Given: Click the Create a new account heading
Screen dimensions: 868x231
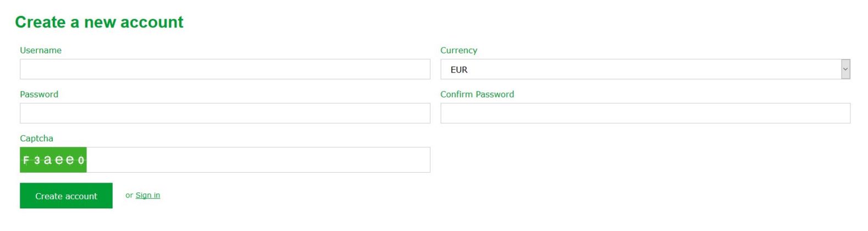Looking at the screenshot, I should [99, 22].
